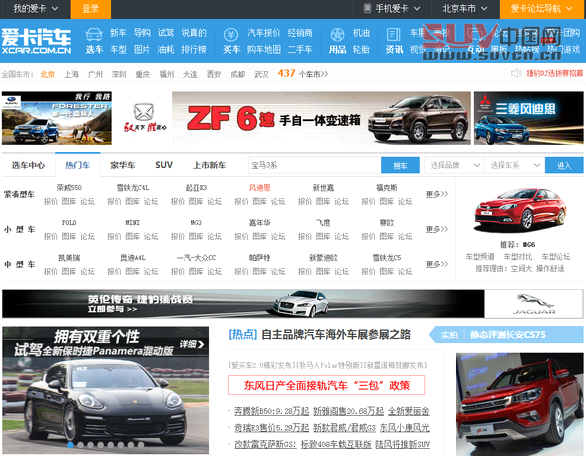
Task: Click the Jaguar logo banner
Action: coord(533,304)
